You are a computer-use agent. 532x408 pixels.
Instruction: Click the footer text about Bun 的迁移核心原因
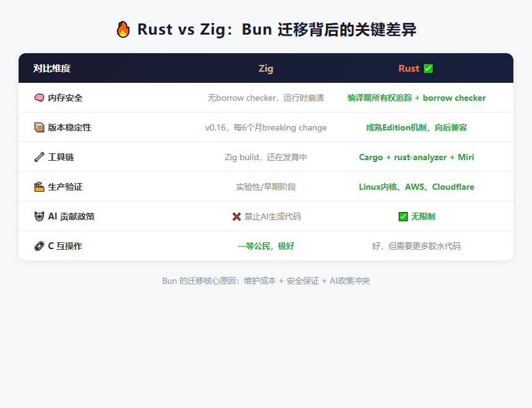coord(266,281)
